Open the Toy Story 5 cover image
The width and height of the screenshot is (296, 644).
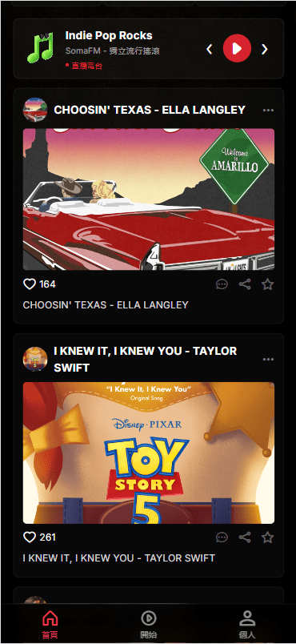pos(149,453)
